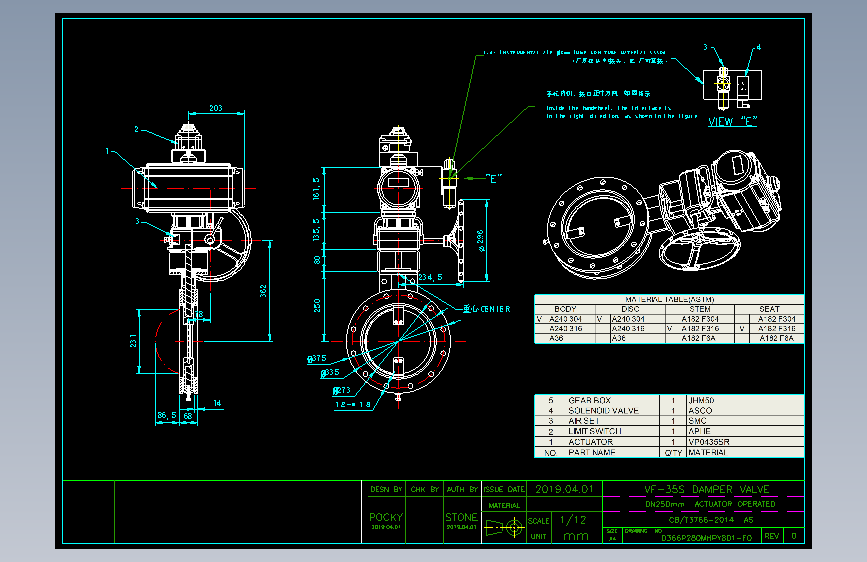Click A182 F316 in the STEM column
Viewport: 867px width, 562px height.
click(700, 329)
